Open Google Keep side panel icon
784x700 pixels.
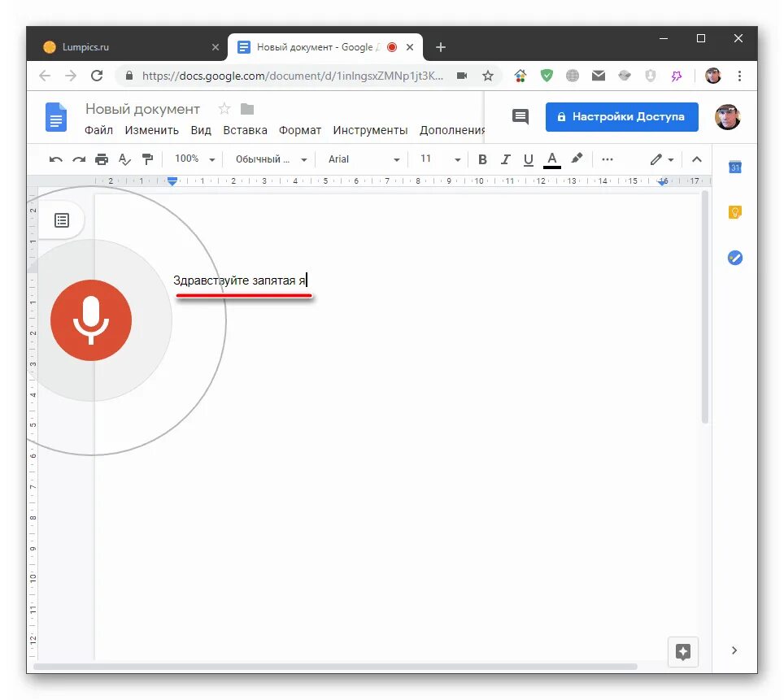(734, 212)
